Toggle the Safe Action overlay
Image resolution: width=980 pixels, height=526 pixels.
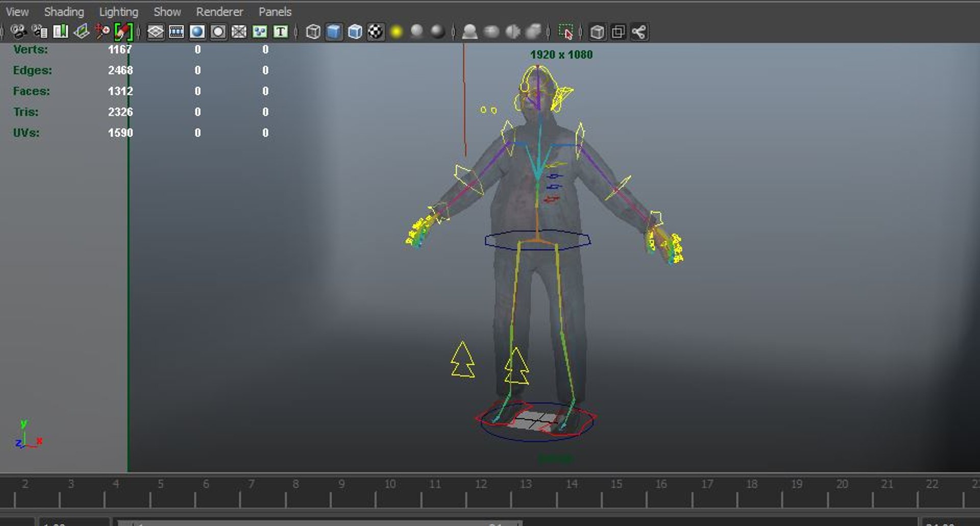pyautogui.click(x=260, y=32)
